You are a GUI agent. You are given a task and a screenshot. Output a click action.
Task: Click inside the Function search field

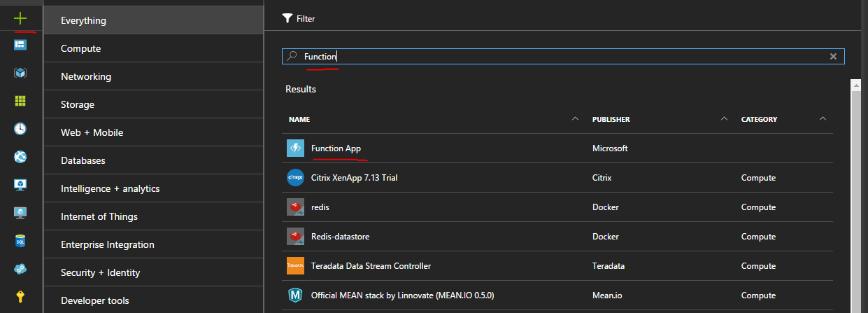560,57
